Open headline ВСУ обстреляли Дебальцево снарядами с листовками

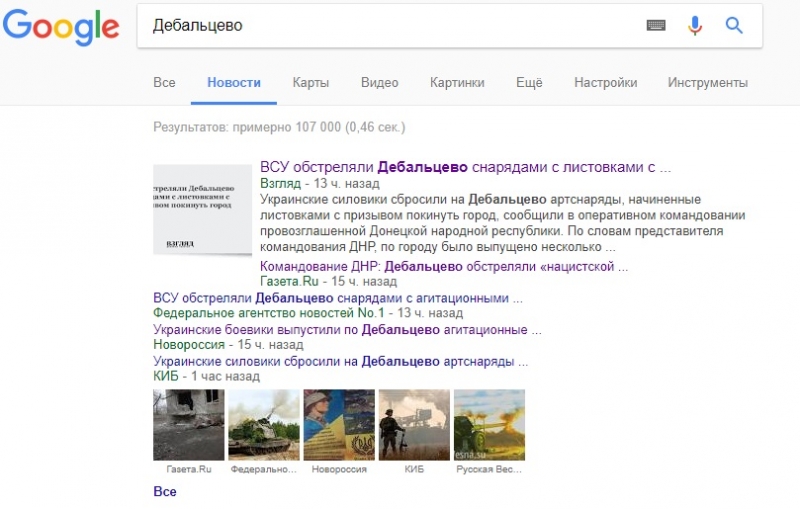click(464, 167)
